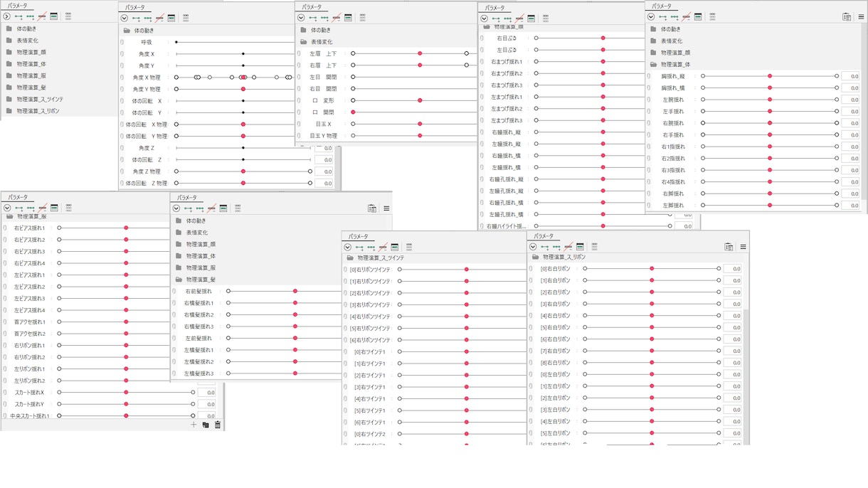Click the [0]右白リボン value field
Screen dimensions: 868x488
pyautogui.click(x=732, y=269)
